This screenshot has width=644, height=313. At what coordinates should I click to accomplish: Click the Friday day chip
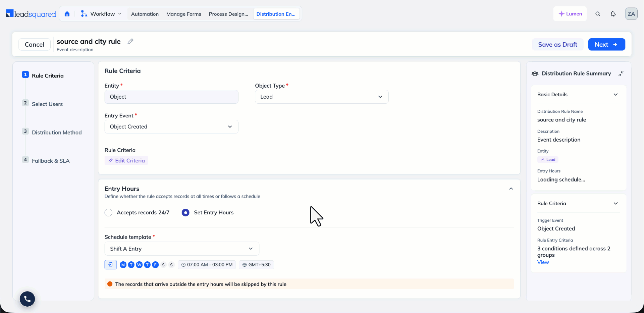click(155, 265)
